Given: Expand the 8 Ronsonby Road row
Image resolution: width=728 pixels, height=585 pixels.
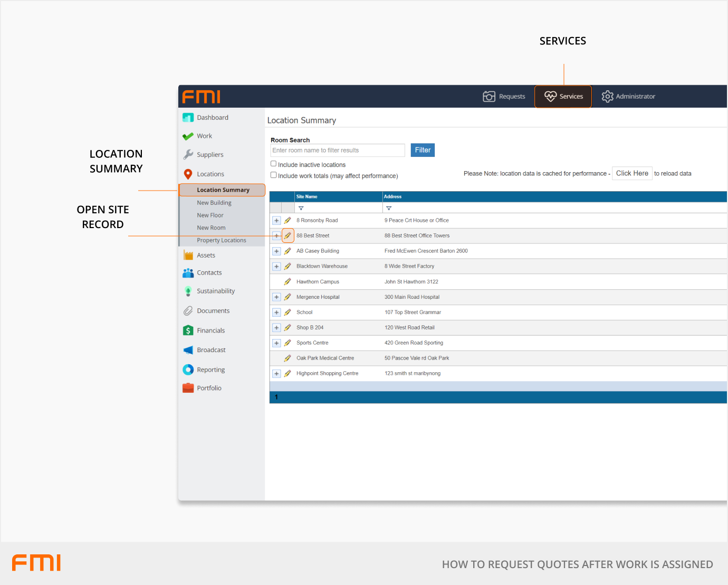Looking at the screenshot, I should [x=276, y=221].
